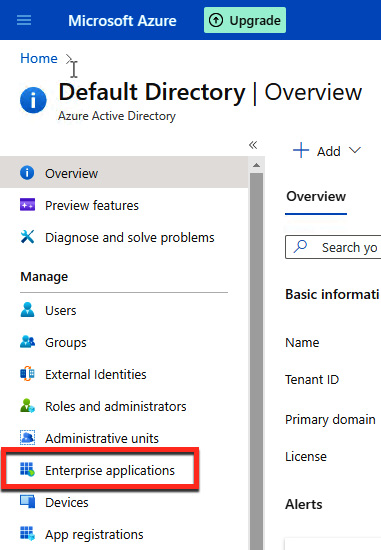Click the Overview info icon in sidebar
This screenshot has height=550, width=381.
27,173
